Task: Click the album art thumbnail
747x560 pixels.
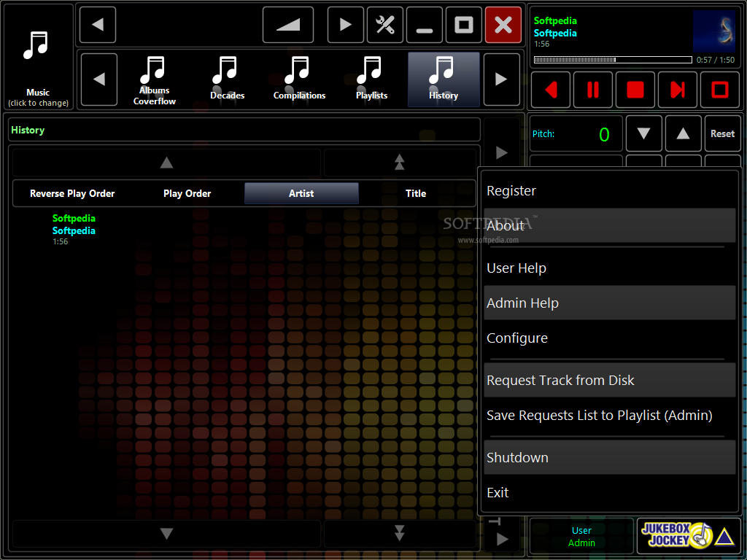Action: pyautogui.click(x=713, y=31)
